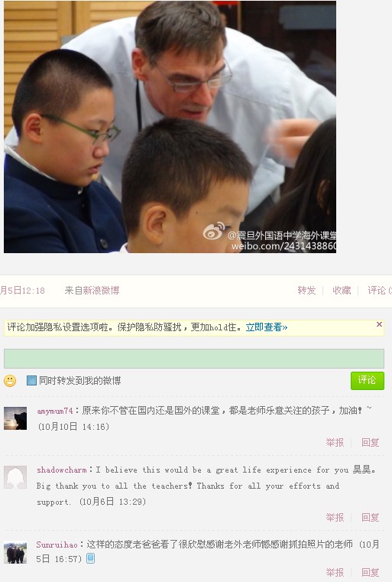Click the green 评论 submit button

coord(367,380)
